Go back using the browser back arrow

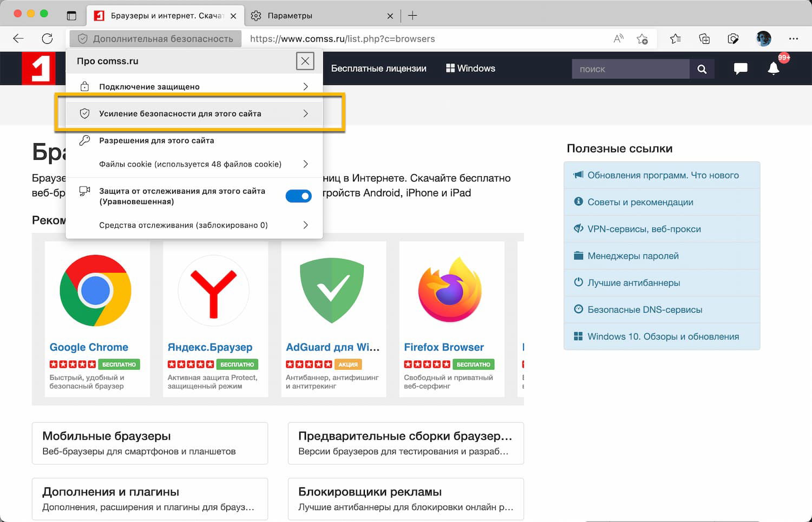pos(18,38)
